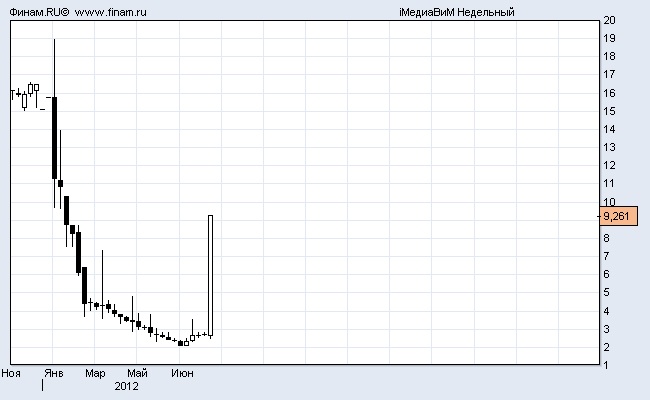Click the orange 9,261 current price label
Viewport: 650px width, 400px height.
coord(618,216)
